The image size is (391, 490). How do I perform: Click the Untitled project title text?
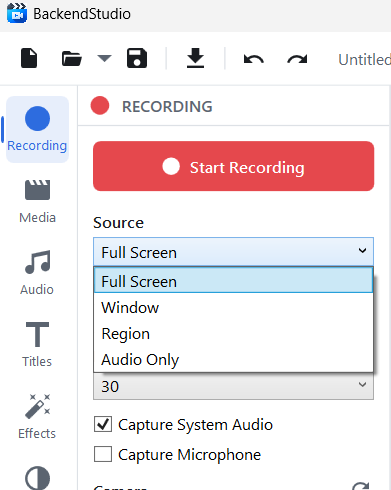pyautogui.click(x=364, y=60)
